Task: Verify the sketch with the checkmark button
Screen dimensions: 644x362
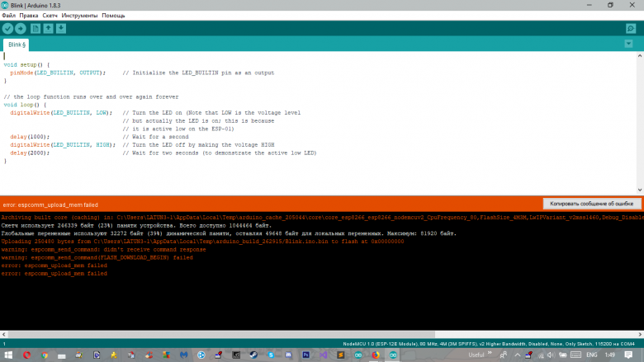Action: (x=7, y=28)
